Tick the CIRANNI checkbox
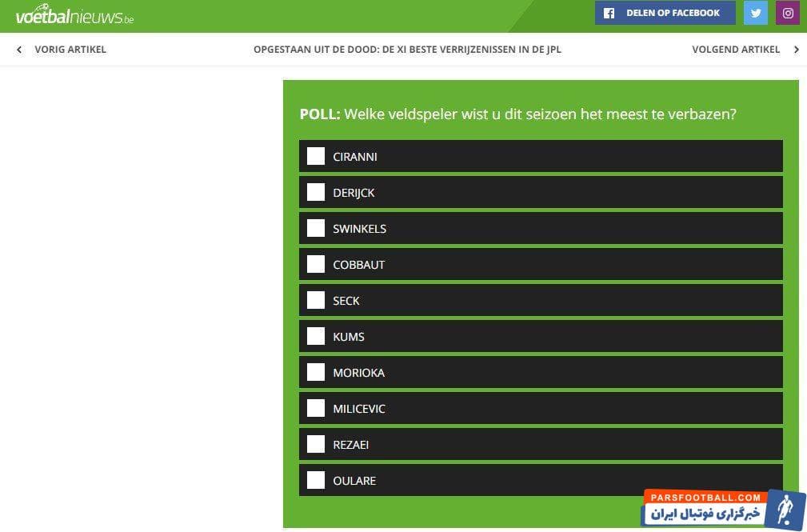Screen dimensions: 807x532 tap(316, 156)
